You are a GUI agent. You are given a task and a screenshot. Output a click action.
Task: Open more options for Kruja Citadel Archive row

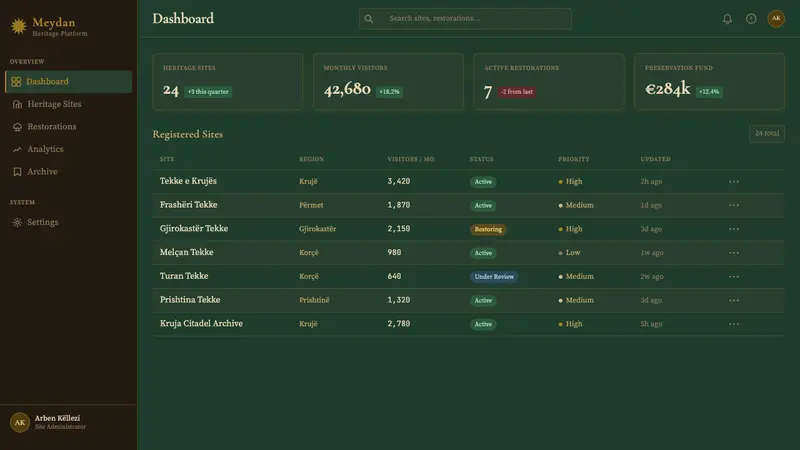pos(734,324)
